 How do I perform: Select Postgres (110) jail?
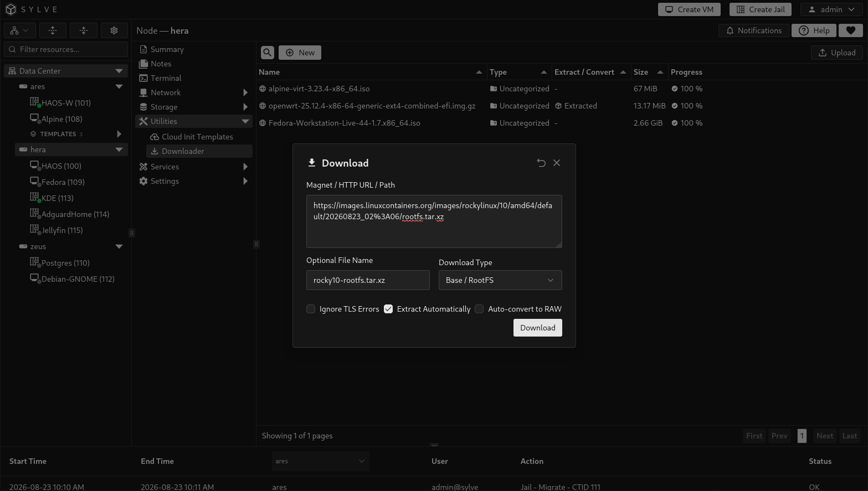click(65, 263)
